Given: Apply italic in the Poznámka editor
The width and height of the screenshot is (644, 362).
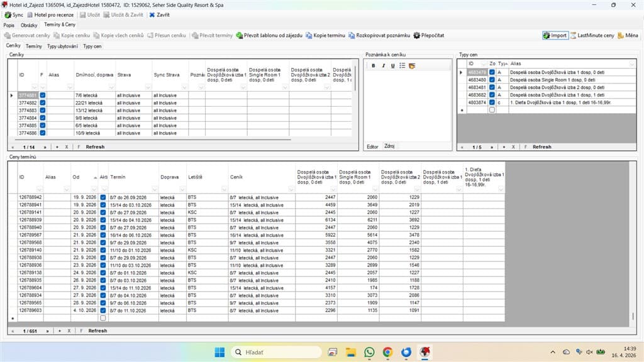Looking at the screenshot, I should coord(383,65).
